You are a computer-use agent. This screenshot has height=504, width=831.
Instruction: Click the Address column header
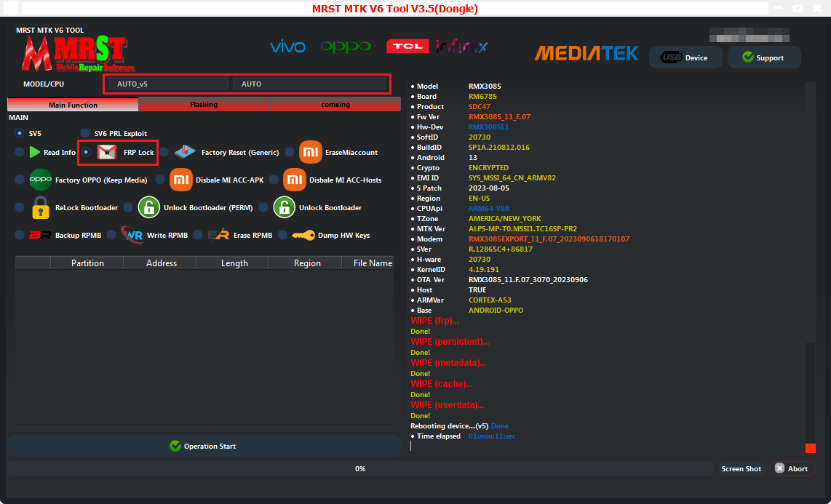(x=162, y=263)
